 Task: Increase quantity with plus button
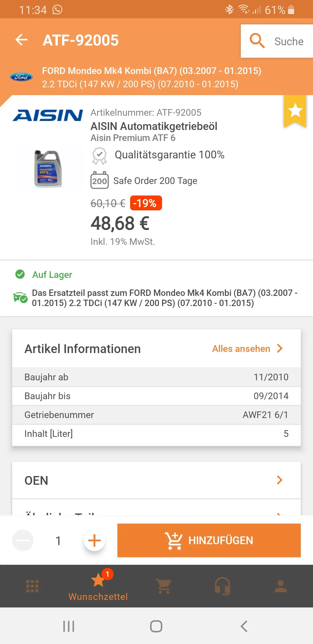tap(94, 540)
